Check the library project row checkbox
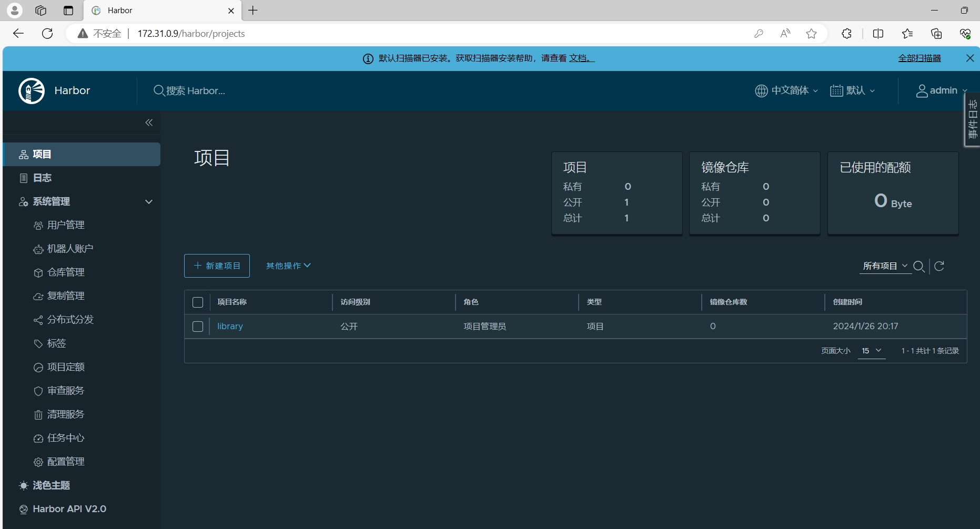The width and height of the screenshot is (980, 529). (198, 327)
